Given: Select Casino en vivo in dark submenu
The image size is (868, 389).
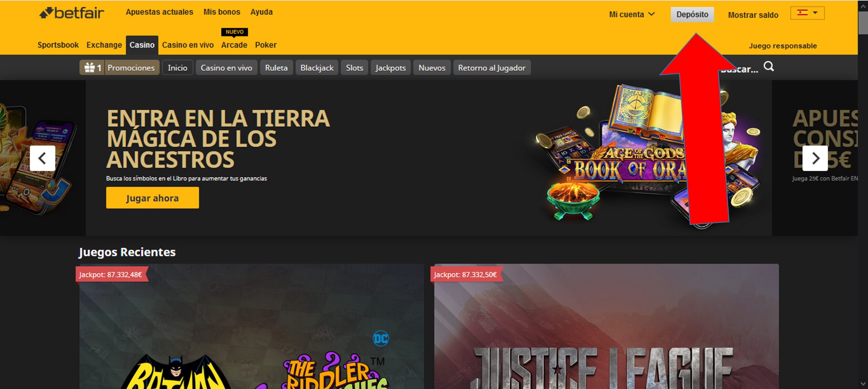Looking at the screenshot, I should point(226,68).
